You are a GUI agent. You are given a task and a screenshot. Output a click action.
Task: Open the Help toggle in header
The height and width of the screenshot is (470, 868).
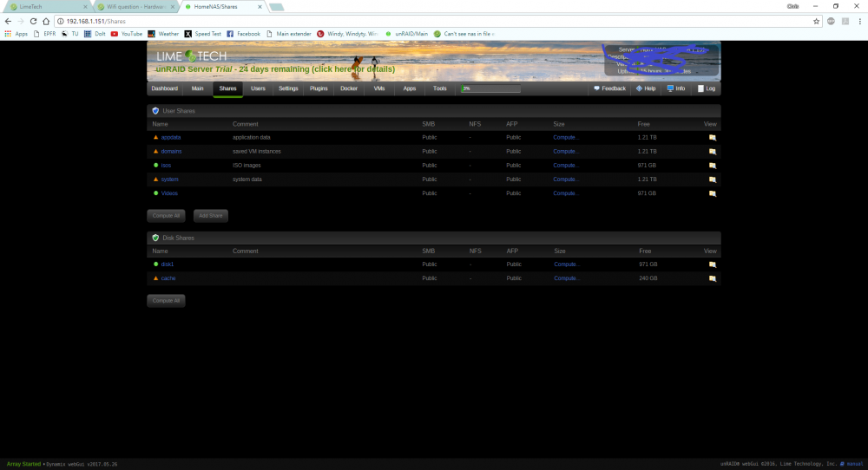coord(646,88)
